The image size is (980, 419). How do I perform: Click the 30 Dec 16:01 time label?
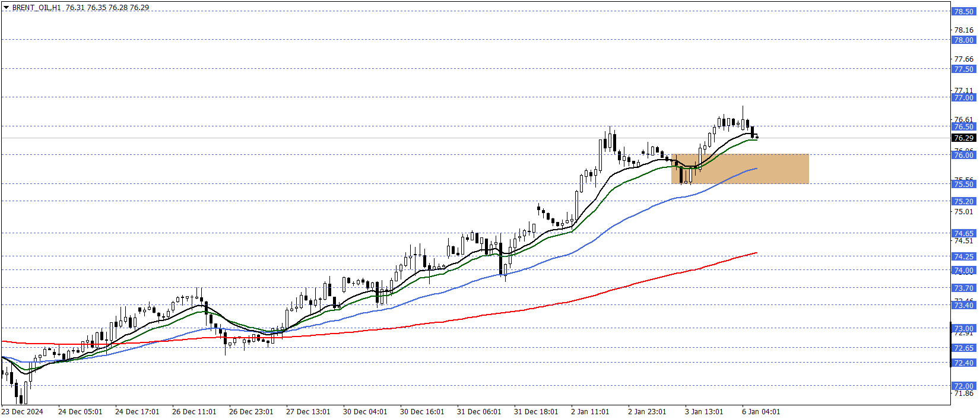click(422, 411)
